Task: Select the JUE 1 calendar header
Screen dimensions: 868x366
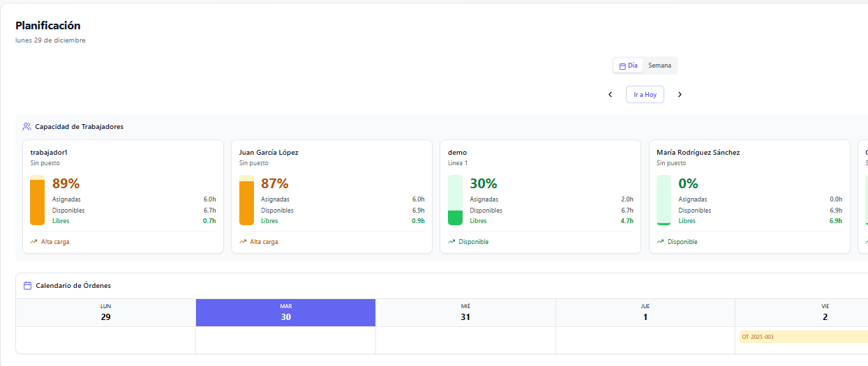Action: tap(645, 312)
